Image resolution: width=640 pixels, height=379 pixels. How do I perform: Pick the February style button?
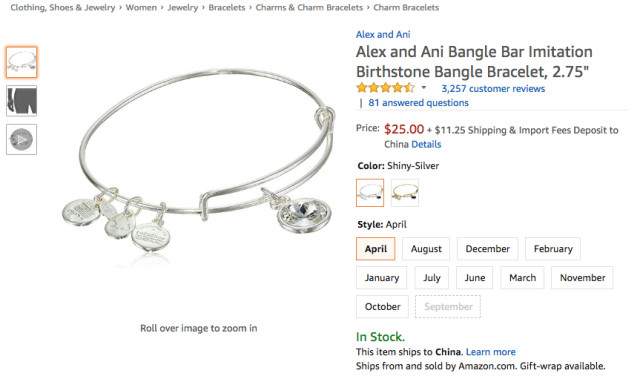[x=553, y=249]
